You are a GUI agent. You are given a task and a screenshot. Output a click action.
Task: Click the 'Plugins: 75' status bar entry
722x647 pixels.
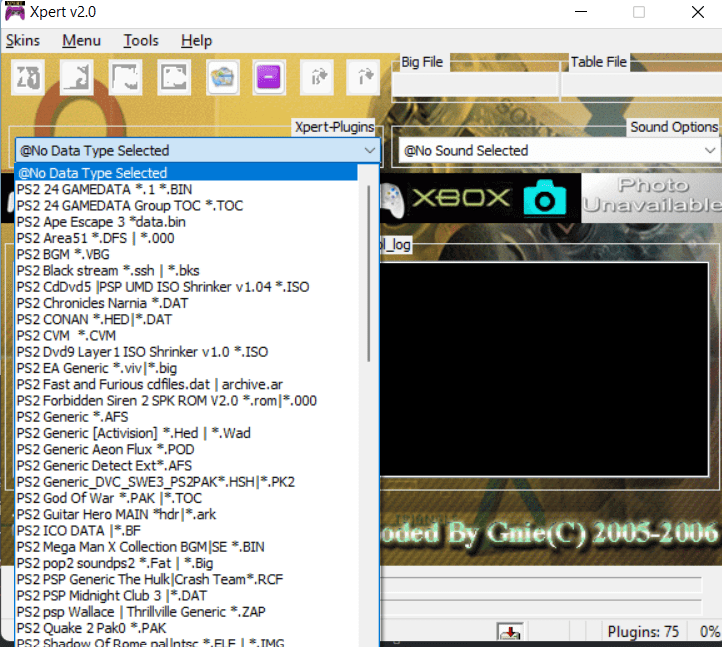(x=643, y=631)
